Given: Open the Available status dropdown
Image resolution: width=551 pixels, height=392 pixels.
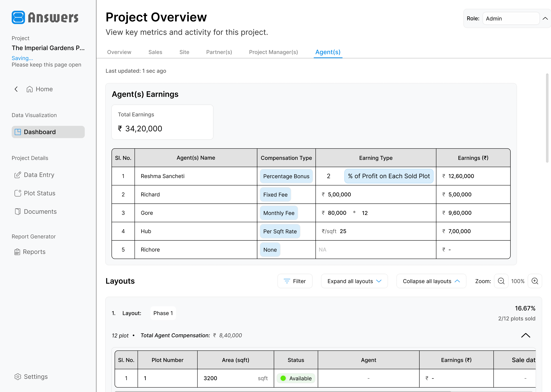Looking at the screenshot, I should pos(296,378).
